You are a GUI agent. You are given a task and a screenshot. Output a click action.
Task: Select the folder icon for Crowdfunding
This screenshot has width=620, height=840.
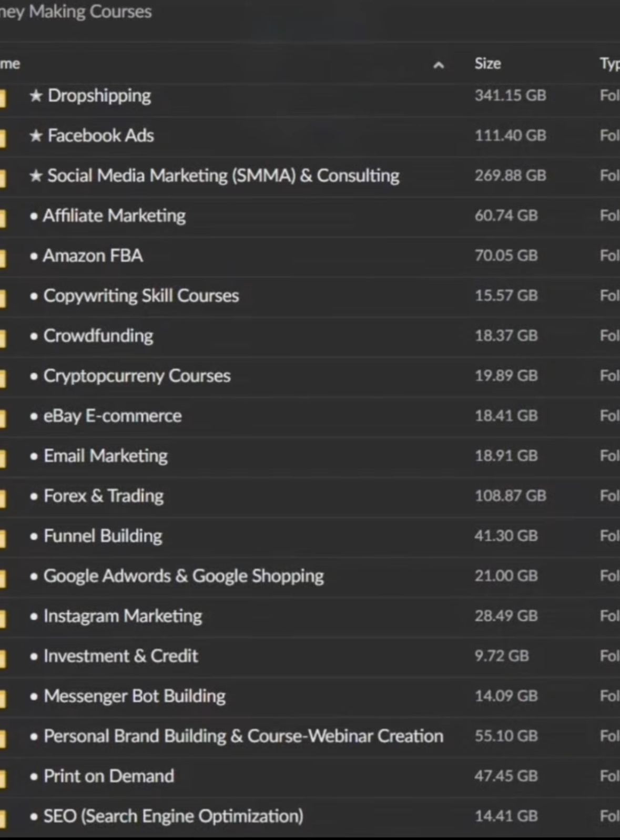pos(3,337)
